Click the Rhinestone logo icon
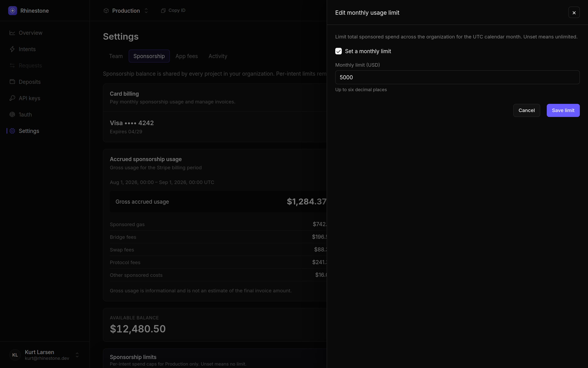 coord(13,11)
